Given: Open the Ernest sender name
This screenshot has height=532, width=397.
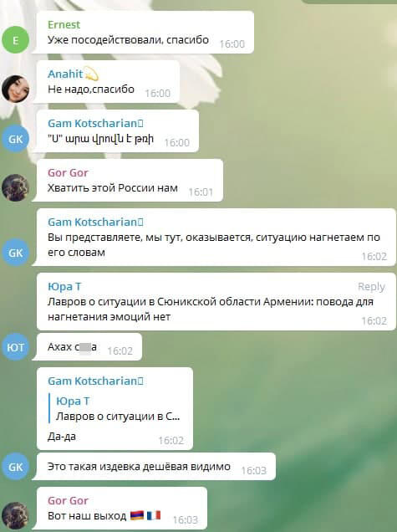Looking at the screenshot, I should coord(64,25).
